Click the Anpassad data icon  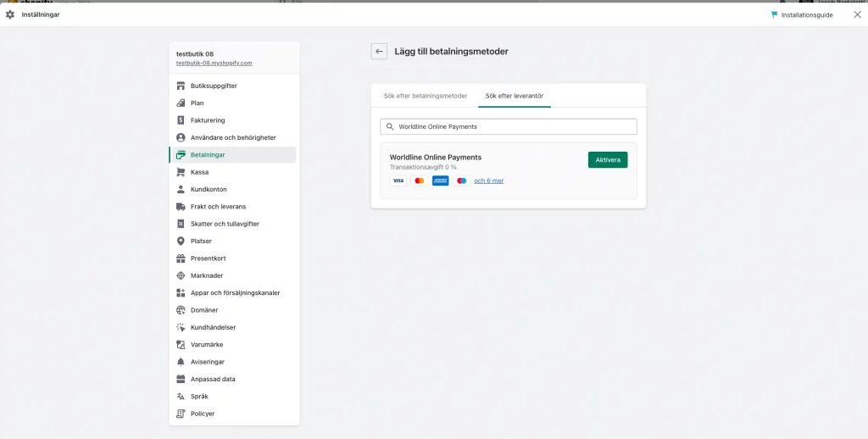[181, 379]
